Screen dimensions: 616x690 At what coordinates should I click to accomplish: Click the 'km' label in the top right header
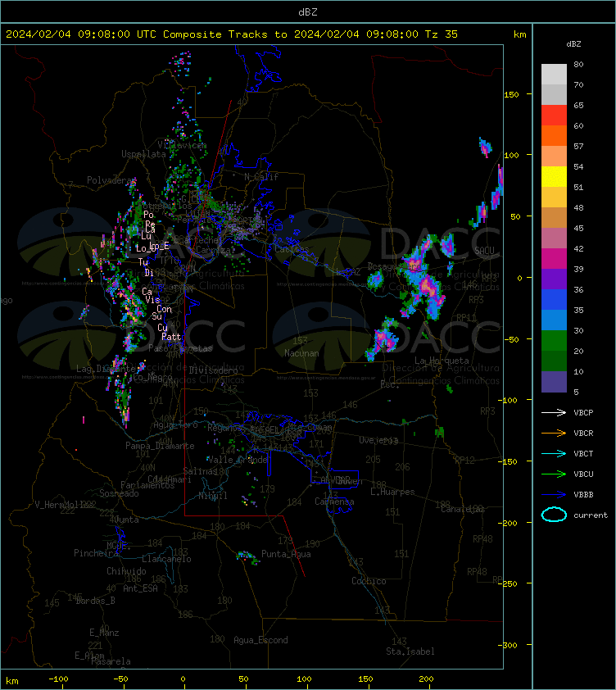click(x=520, y=34)
